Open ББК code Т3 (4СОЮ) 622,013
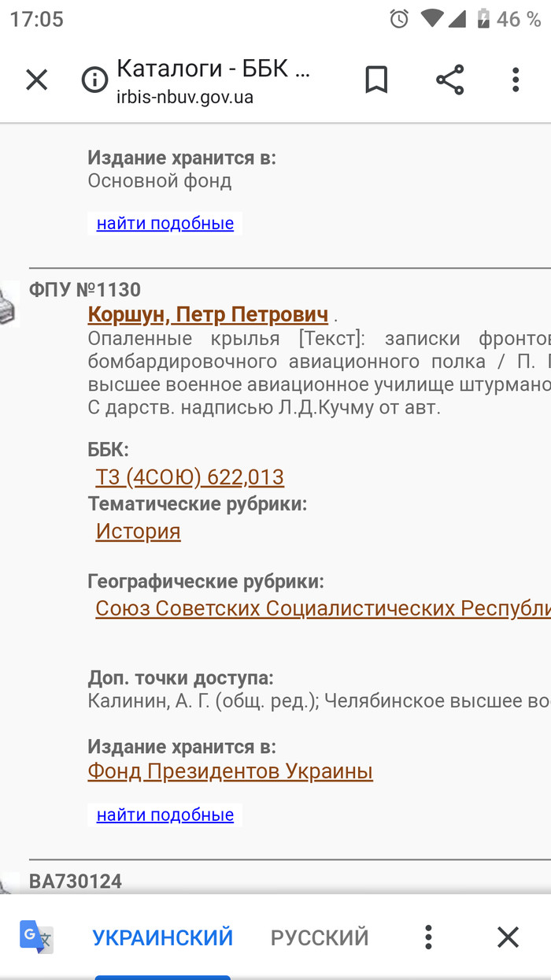The width and height of the screenshot is (551, 980). tap(190, 477)
